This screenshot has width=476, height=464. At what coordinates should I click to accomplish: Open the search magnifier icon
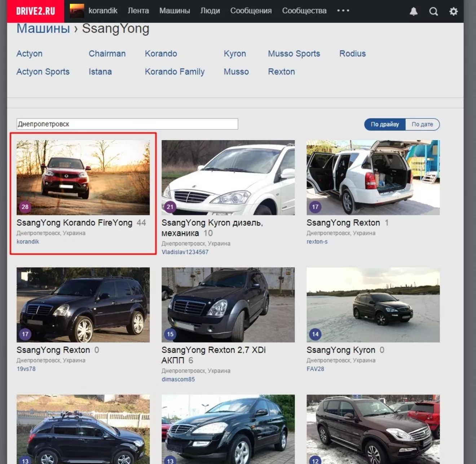(433, 11)
